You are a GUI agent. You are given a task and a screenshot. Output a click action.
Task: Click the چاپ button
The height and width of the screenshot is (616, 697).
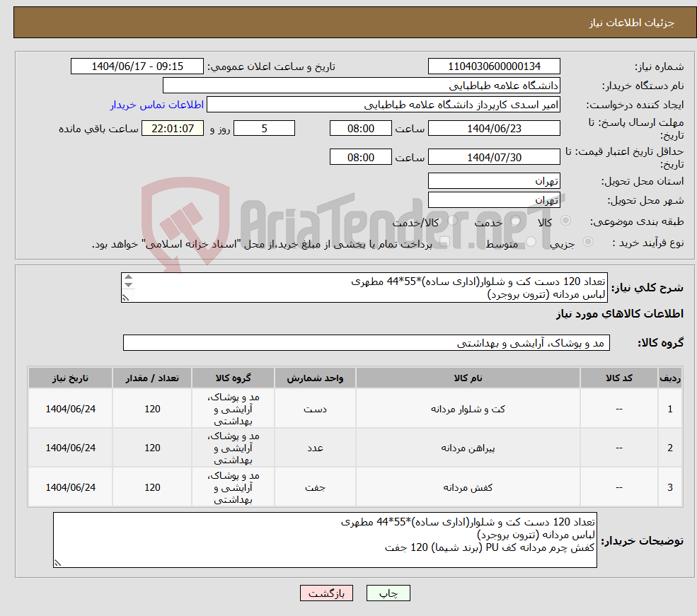[388, 593]
